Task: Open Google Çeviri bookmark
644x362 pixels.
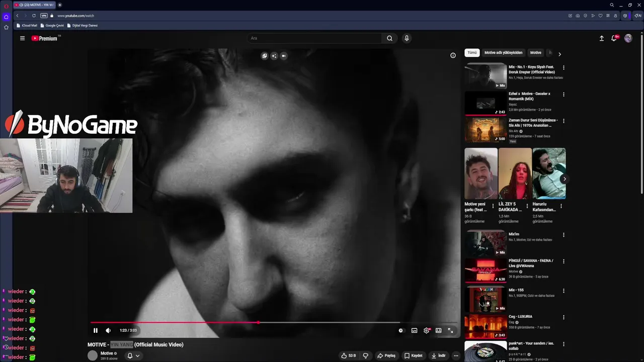Action: point(52,25)
